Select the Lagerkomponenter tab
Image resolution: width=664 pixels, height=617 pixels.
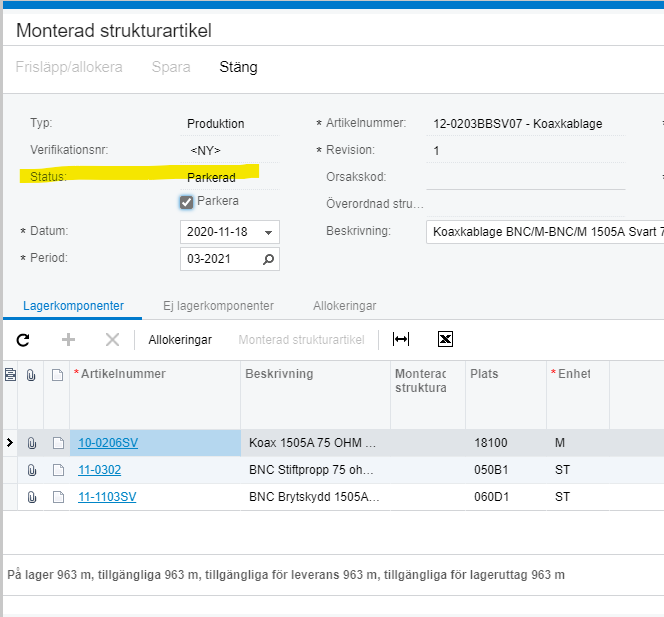(73, 305)
